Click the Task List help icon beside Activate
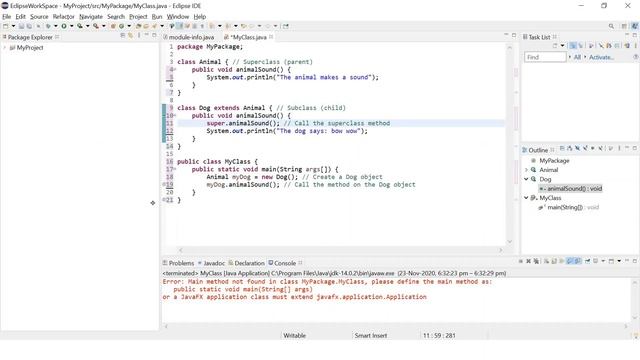The width and height of the screenshot is (640, 360). point(636,57)
